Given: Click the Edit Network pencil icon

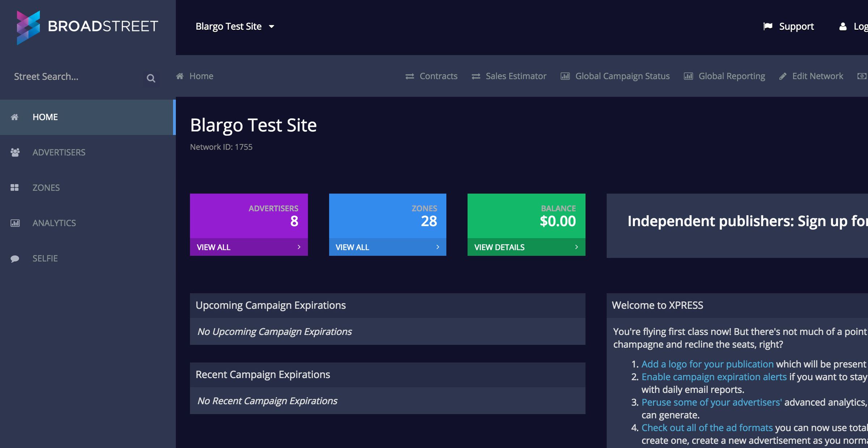Looking at the screenshot, I should (x=783, y=76).
